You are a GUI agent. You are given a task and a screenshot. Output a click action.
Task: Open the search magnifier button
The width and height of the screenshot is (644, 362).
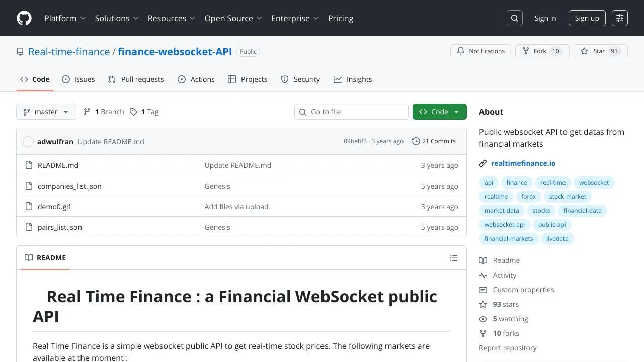(x=515, y=18)
